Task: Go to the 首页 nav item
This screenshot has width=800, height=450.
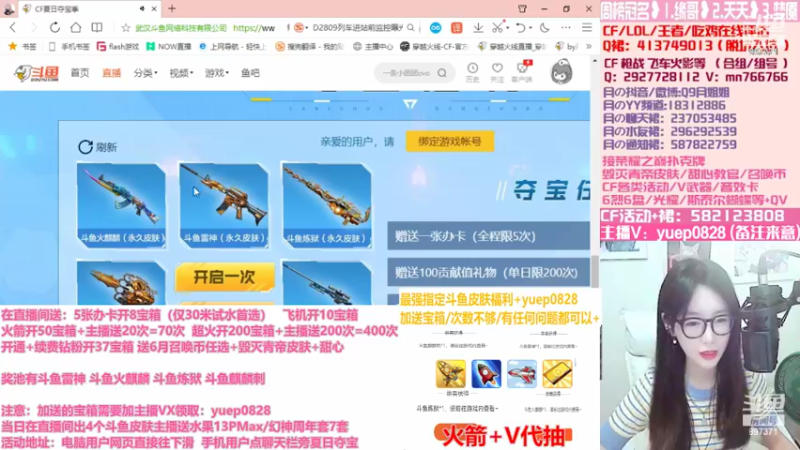Action: [x=80, y=73]
